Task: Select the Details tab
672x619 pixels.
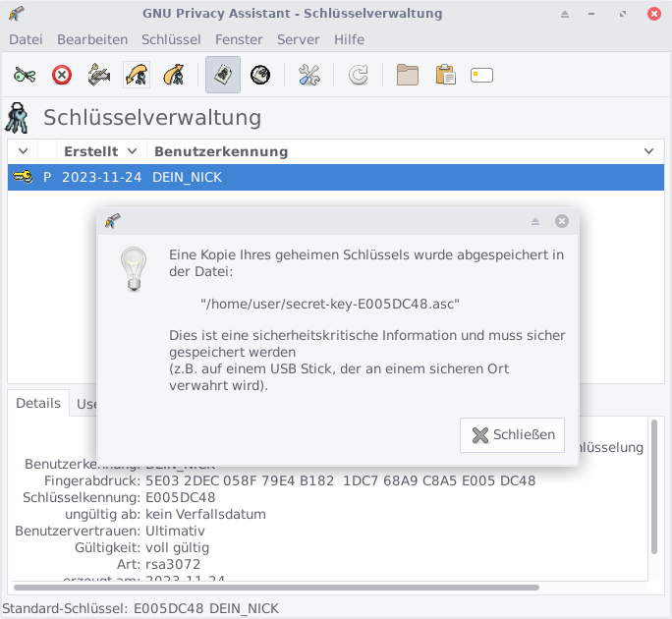Action: 38,403
